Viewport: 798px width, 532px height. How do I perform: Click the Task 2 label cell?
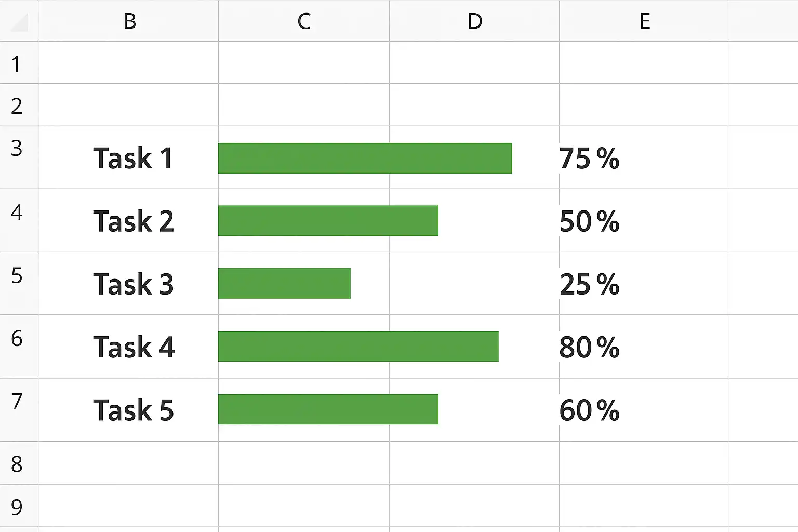coord(133,221)
